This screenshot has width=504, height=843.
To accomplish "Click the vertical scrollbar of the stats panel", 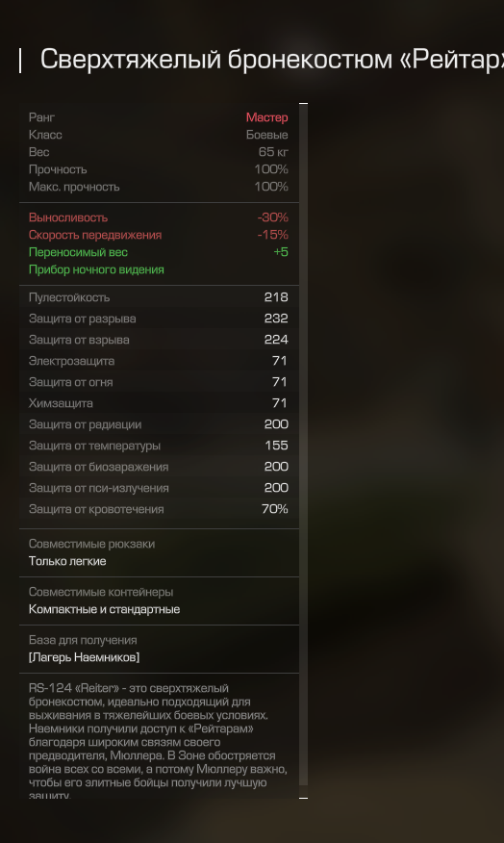I will coord(303,447).
